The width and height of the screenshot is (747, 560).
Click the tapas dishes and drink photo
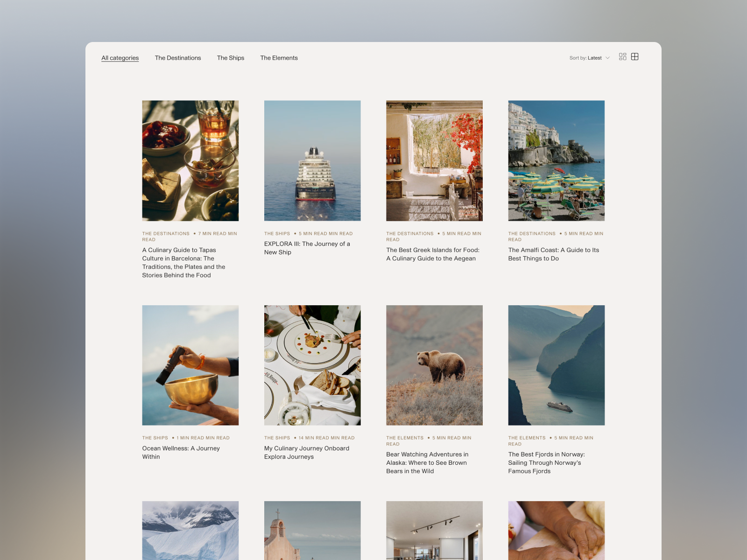tap(190, 161)
